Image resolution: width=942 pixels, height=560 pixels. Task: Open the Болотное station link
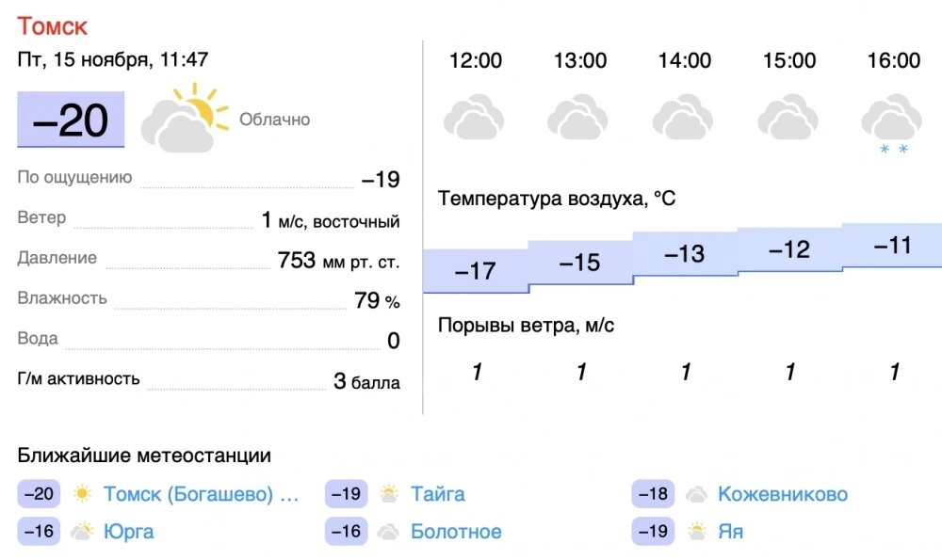click(454, 531)
